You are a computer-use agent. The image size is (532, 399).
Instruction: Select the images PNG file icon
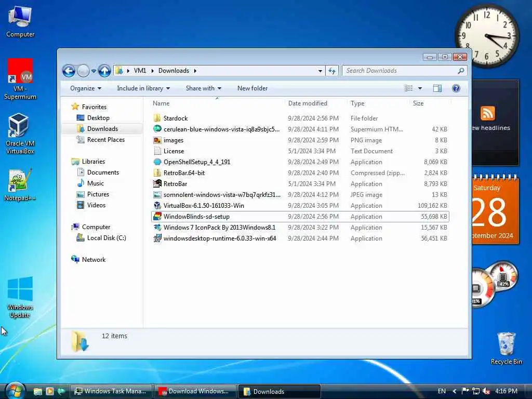157,140
